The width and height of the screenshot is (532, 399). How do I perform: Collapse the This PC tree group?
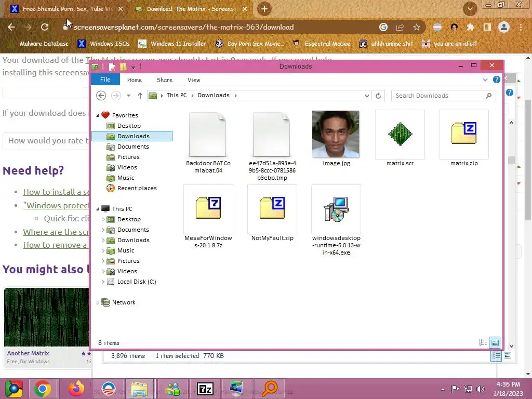point(98,209)
